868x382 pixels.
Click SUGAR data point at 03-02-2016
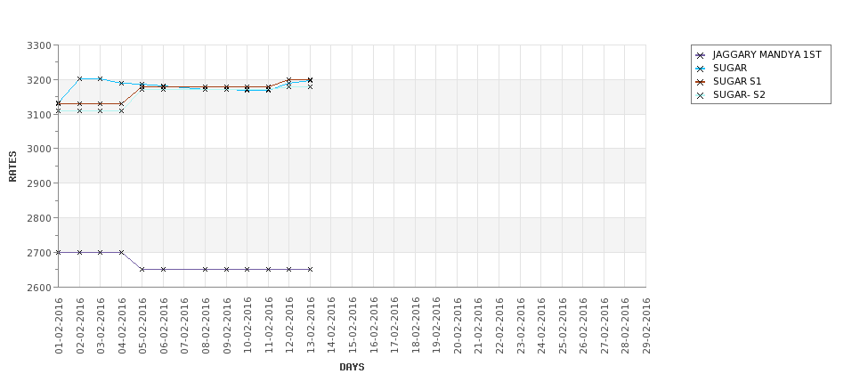pyautogui.click(x=101, y=79)
